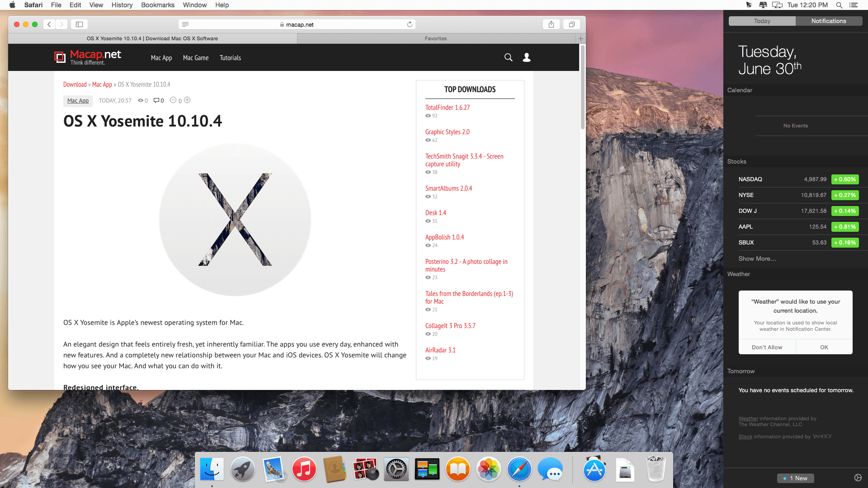This screenshot has width=868, height=488.
Task: Select OK to allow Weather location access
Action: pos(825,347)
